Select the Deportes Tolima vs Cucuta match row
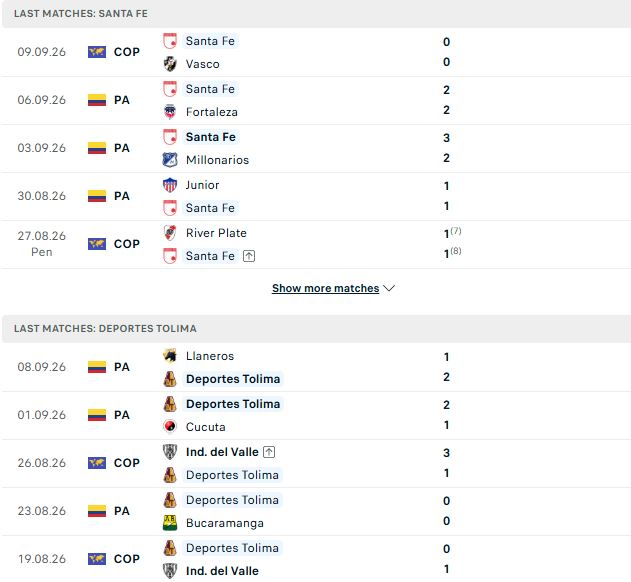Viewport: 631px width, 582px height. [316, 415]
